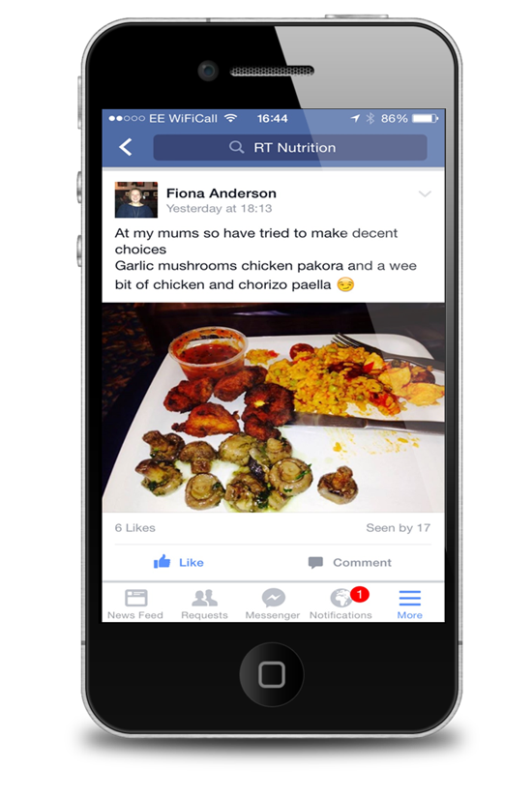Open the Notifications globe icon
532x798 pixels.
pos(340,598)
